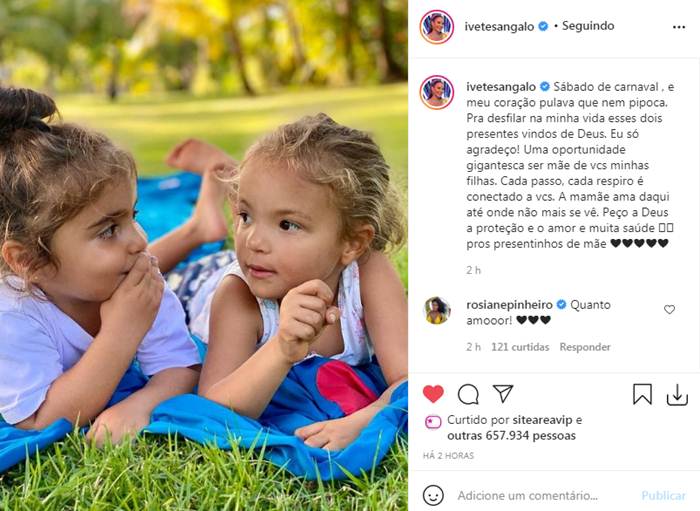The image size is (700, 511).
Task: Click the Seguindo following button
Action: 588,26
